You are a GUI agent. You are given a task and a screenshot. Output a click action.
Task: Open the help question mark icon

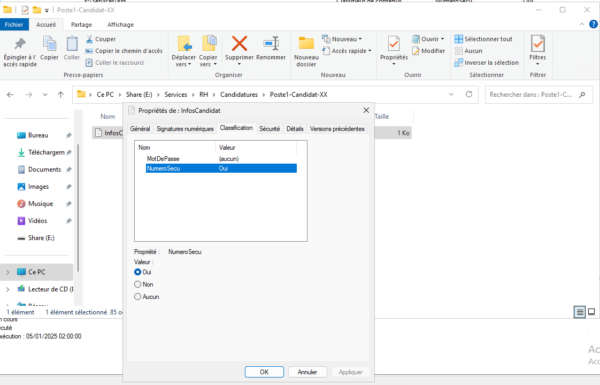tap(593, 24)
